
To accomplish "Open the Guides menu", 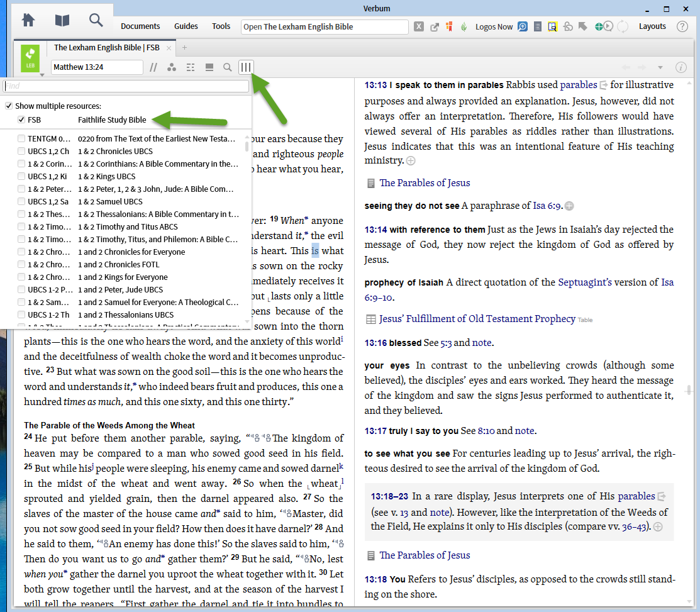I will (x=186, y=26).
